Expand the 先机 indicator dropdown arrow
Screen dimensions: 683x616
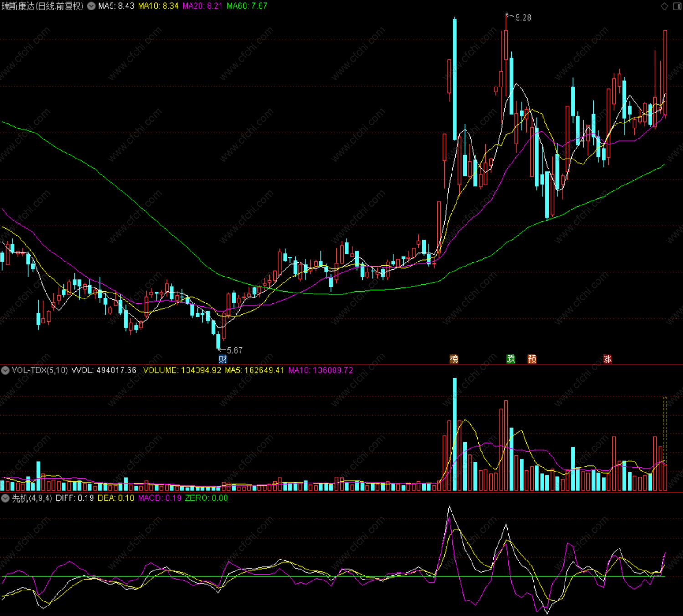point(5,498)
